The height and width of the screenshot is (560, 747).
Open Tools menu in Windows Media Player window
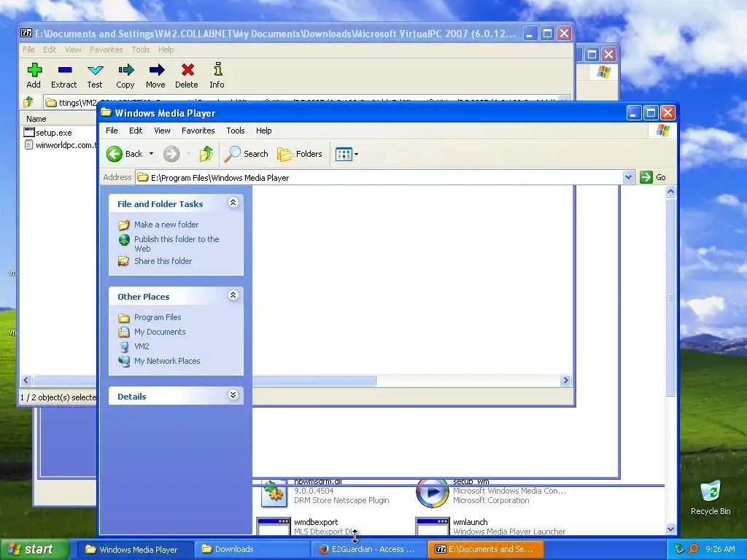(x=236, y=131)
